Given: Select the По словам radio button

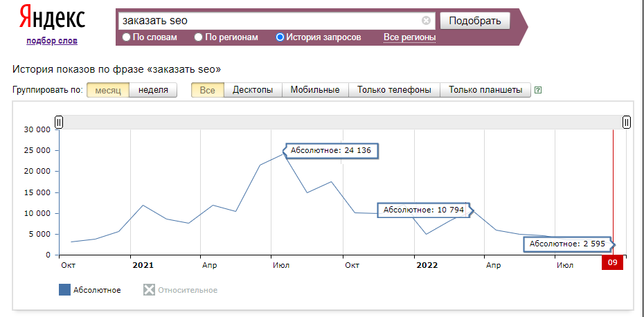Looking at the screenshot, I should pos(127,37).
